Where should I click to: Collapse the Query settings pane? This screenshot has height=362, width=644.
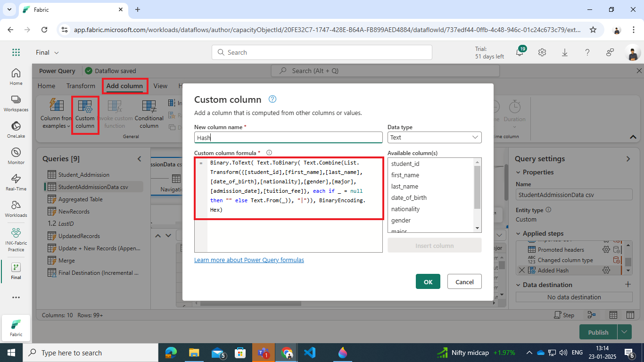tap(628, 159)
